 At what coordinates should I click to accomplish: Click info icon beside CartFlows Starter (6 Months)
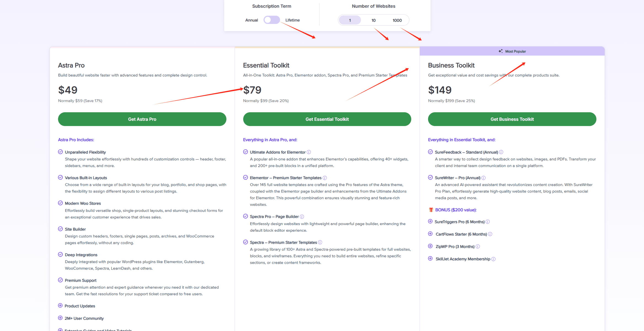click(490, 234)
